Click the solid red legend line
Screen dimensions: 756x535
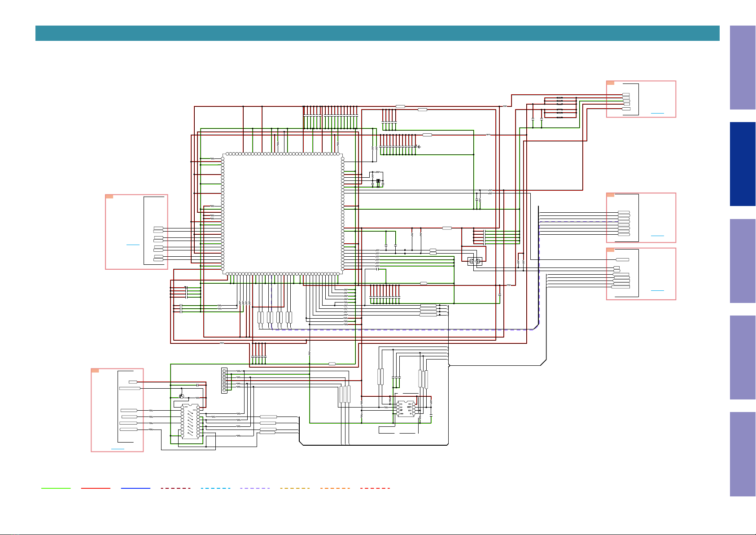(x=96, y=488)
